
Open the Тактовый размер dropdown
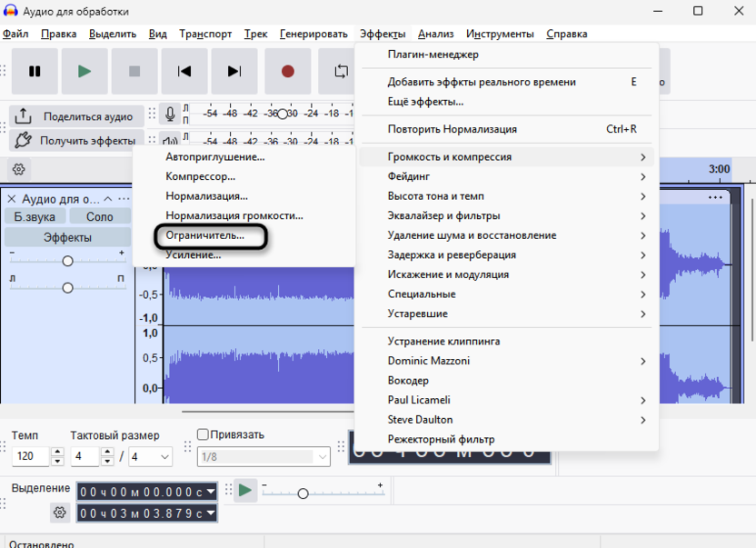pos(150,456)
